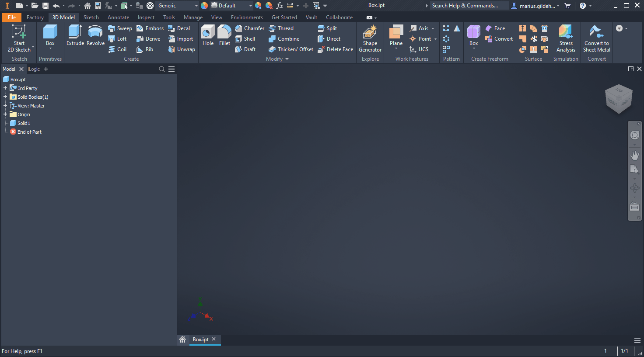Start the Shape Generator
The image size is (644, 357).
click(x=370, y=38)
